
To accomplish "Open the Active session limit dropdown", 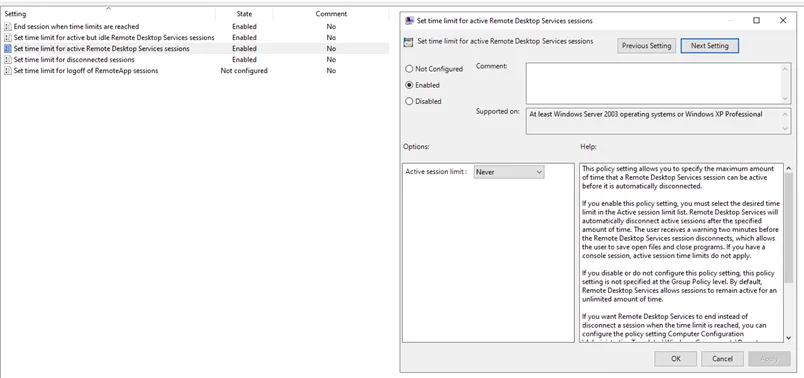I will tap(509, 172).
